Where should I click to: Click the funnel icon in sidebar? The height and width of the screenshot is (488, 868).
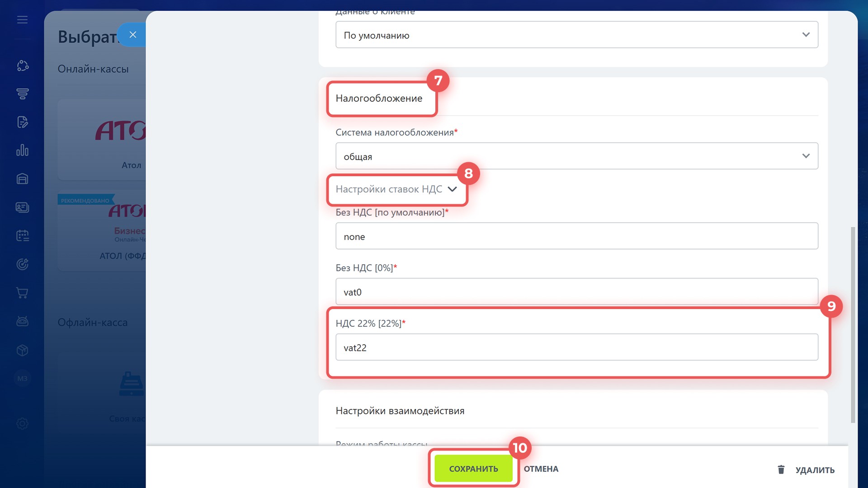point(22,94)
